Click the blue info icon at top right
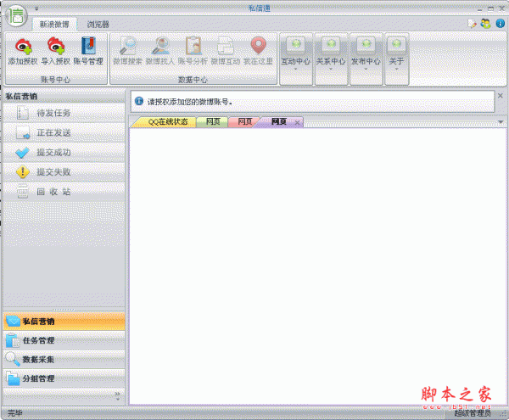Screen dimensions: 509x420 click(x=501, y=24)
